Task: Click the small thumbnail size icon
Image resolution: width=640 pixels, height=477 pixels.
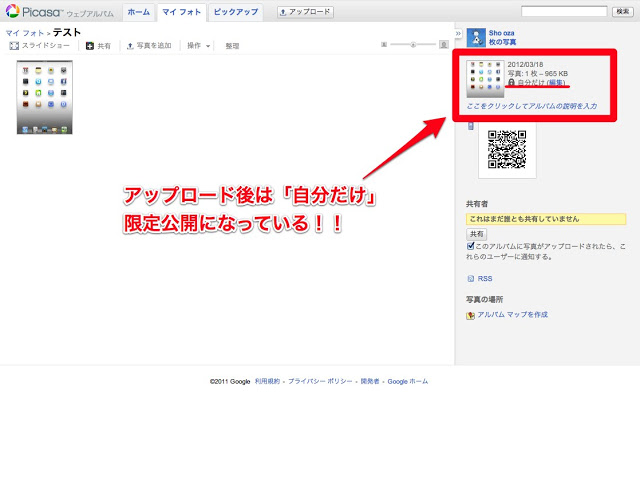Action: tap(384, 45)
